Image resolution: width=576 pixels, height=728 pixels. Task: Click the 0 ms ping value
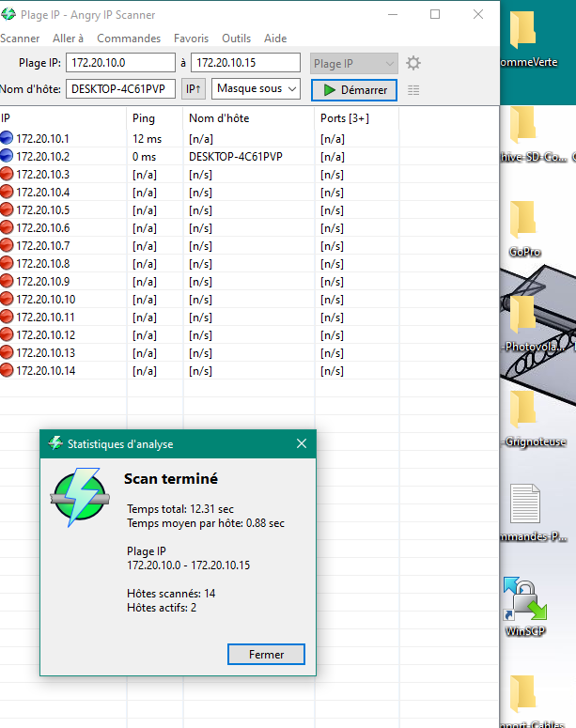(x=144, y=157)
